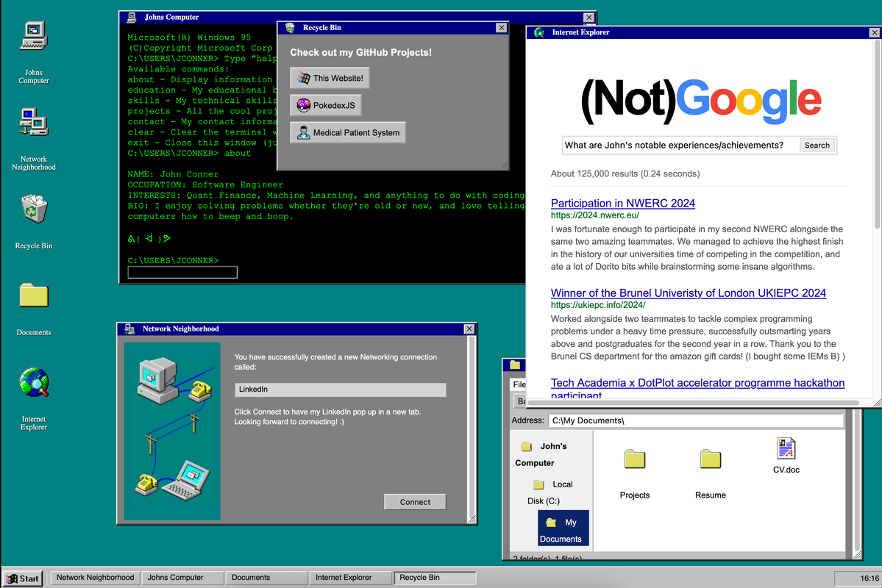This screenshot has width=882, height=588.
Task: Click the terminal command input box
Action: [183, 273]
